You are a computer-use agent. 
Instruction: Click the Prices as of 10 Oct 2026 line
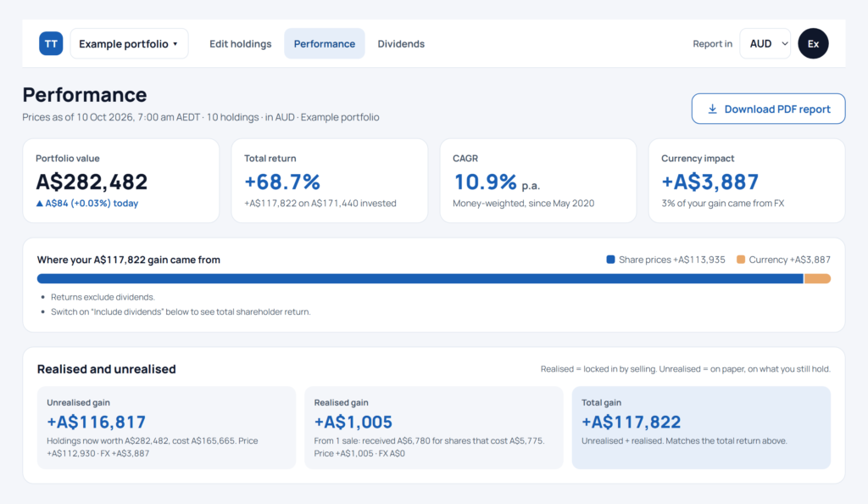pyautogui.click(x=201, y=117)
